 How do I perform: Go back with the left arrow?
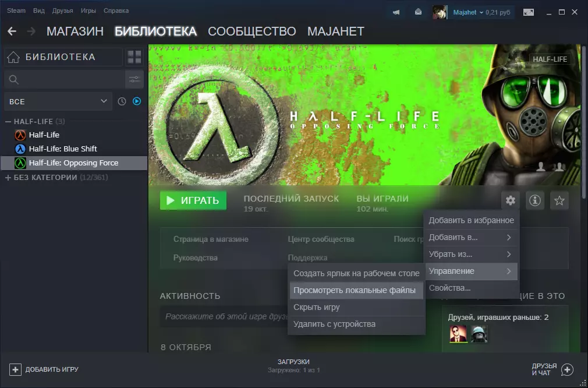point(12,31)
